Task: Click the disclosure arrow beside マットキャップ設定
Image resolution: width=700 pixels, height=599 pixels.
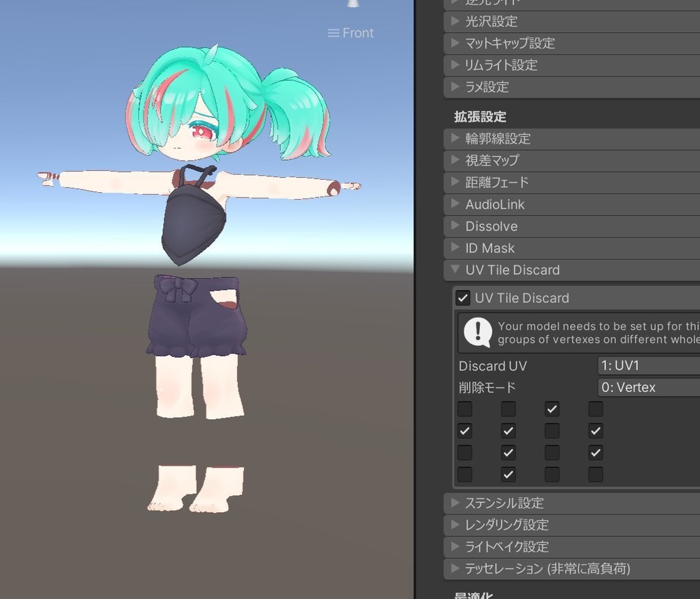Action: click(x=455, y=43)
